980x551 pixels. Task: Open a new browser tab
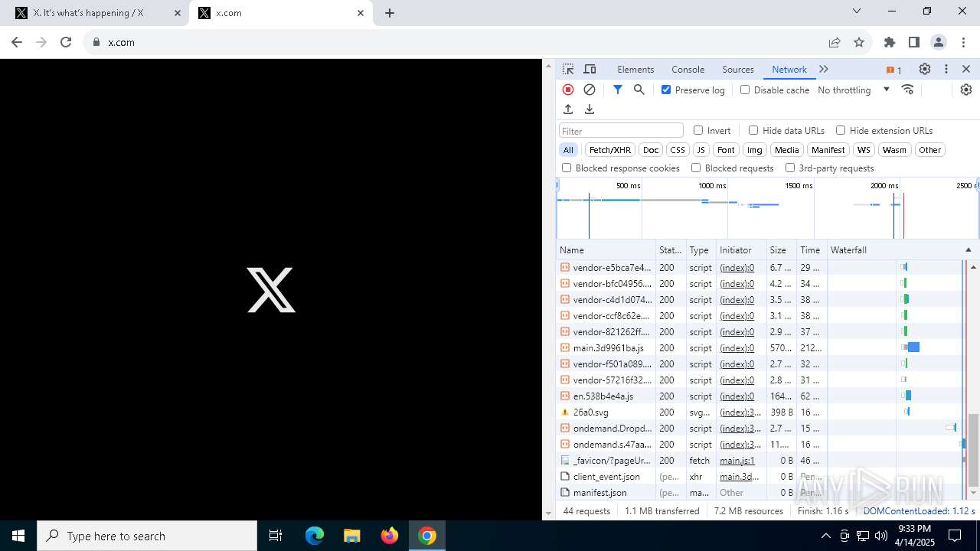pyautogui.click(x=390, y=13)
